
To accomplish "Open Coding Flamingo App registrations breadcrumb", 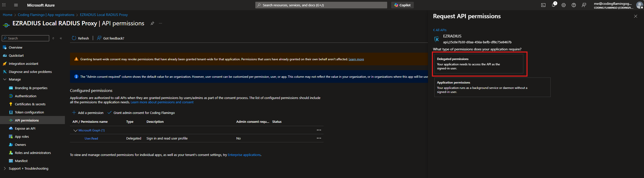I will tap(46, 15).
